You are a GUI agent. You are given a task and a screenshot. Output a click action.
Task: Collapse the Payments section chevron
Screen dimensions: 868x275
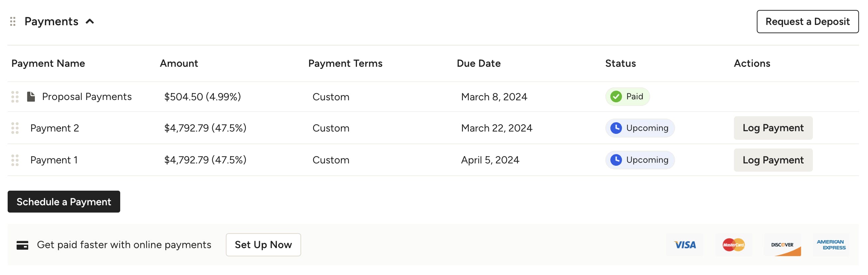tap(90, 22)
